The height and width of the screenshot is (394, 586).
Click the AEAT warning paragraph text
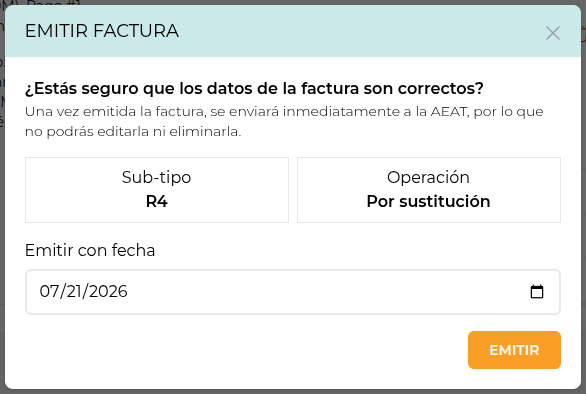284,121
